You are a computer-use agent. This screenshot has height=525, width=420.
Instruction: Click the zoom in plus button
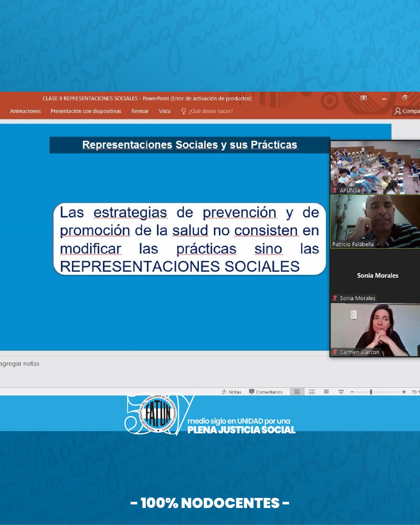point(404,392)
